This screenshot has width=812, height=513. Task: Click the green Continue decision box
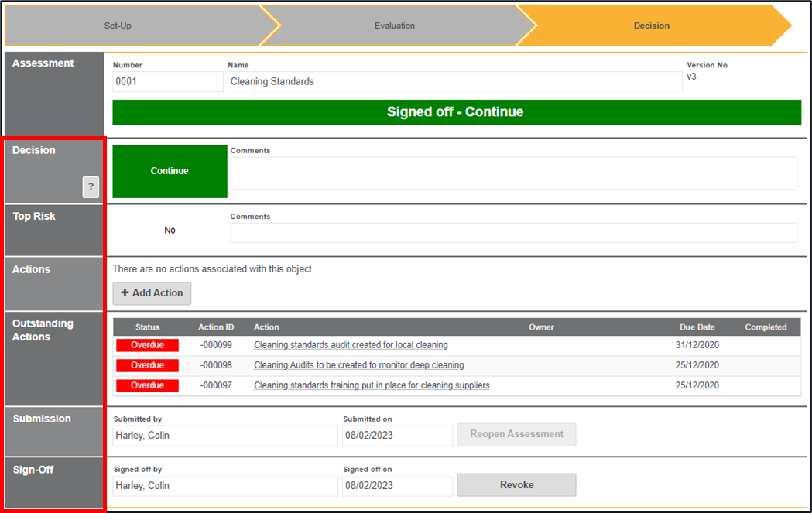[x=170, y=171]
